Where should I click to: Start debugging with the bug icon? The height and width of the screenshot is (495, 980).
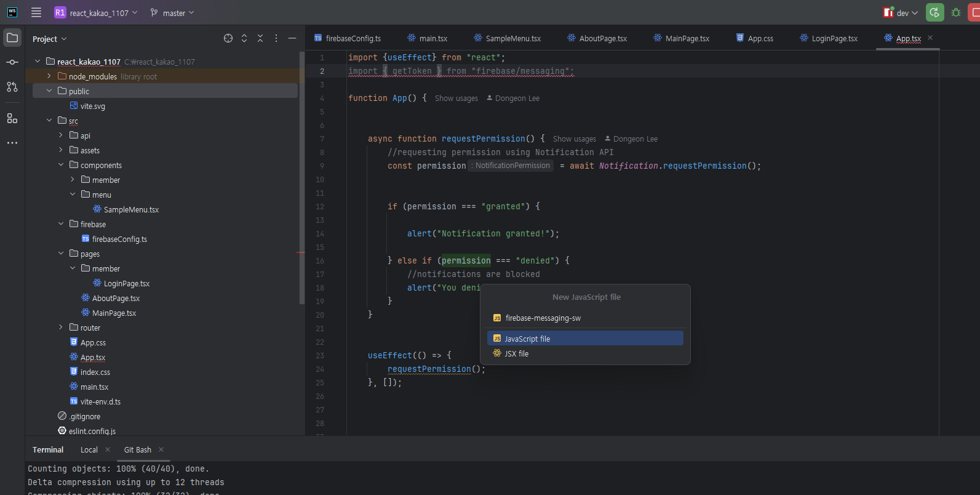pos(956,12)
